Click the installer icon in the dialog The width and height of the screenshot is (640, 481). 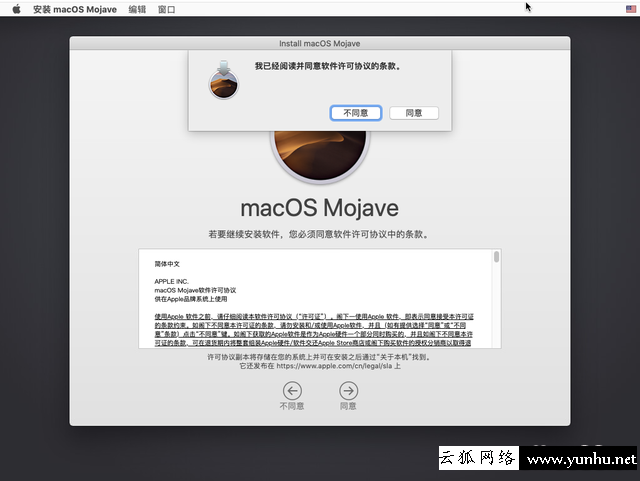223,80
